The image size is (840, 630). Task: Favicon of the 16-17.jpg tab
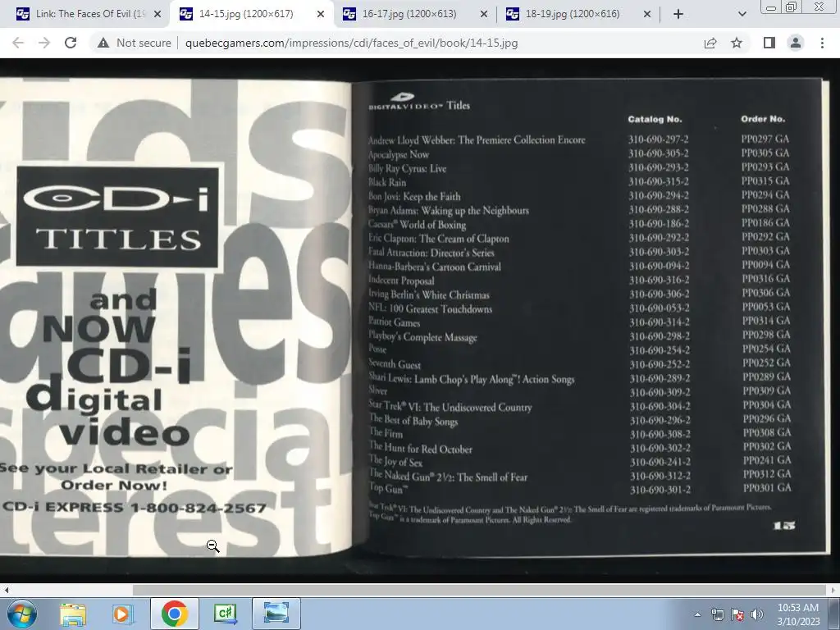coord(349,14)
